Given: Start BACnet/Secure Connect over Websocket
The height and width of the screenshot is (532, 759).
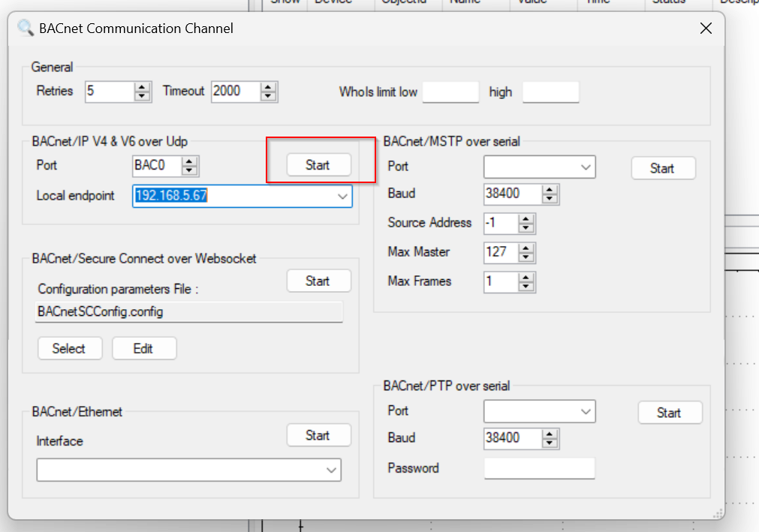Looking at the screenshot, I should pyautogui.click(x=318, y=281).
